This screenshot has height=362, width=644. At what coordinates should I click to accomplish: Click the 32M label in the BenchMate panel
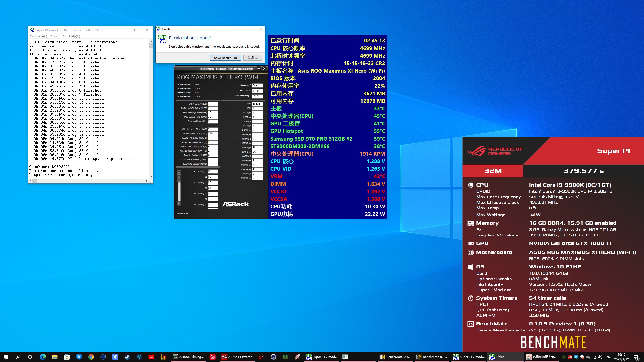tap(493, 171)
